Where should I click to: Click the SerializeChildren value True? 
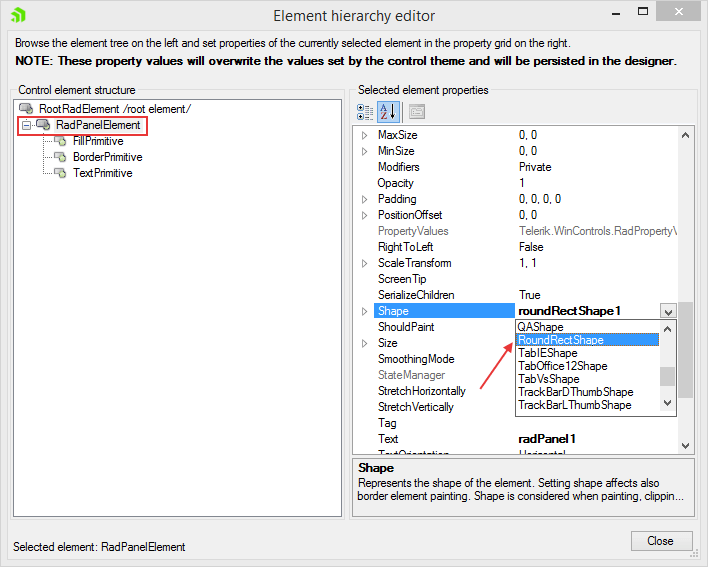click(530, 295)
